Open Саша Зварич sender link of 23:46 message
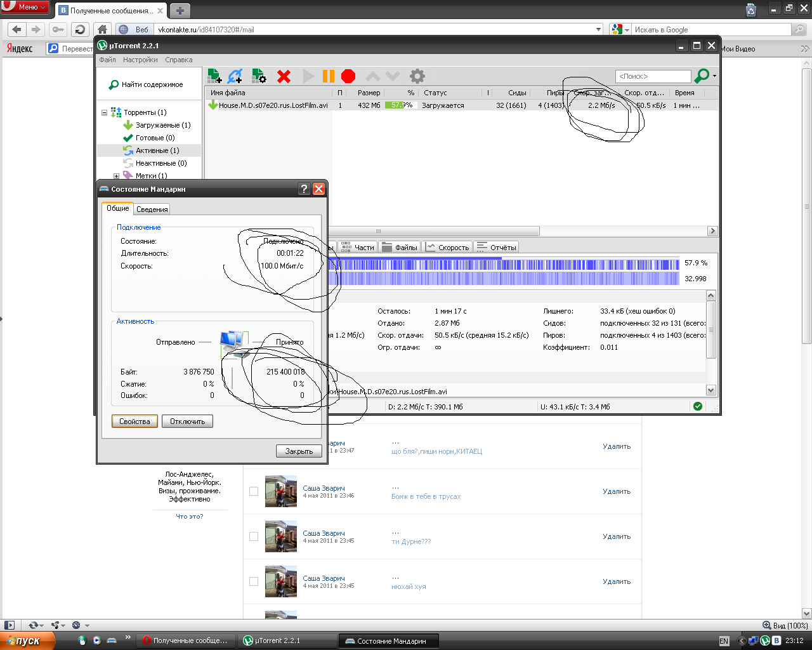Viewport: 812px width, 650px height. tap(324, 488)
